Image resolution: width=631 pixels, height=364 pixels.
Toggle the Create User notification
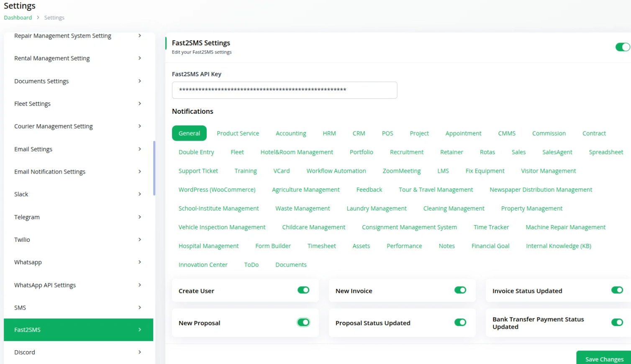click(x=303, y=290)
